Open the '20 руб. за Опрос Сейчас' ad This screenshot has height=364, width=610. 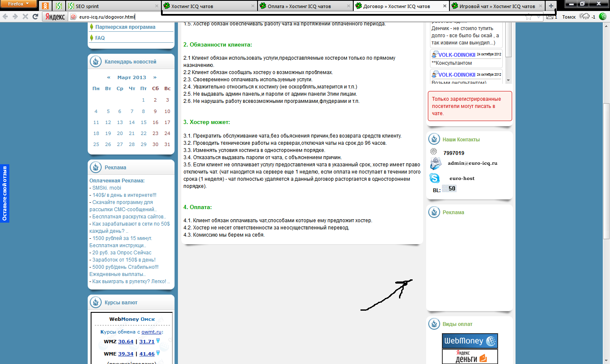(122, 252)
